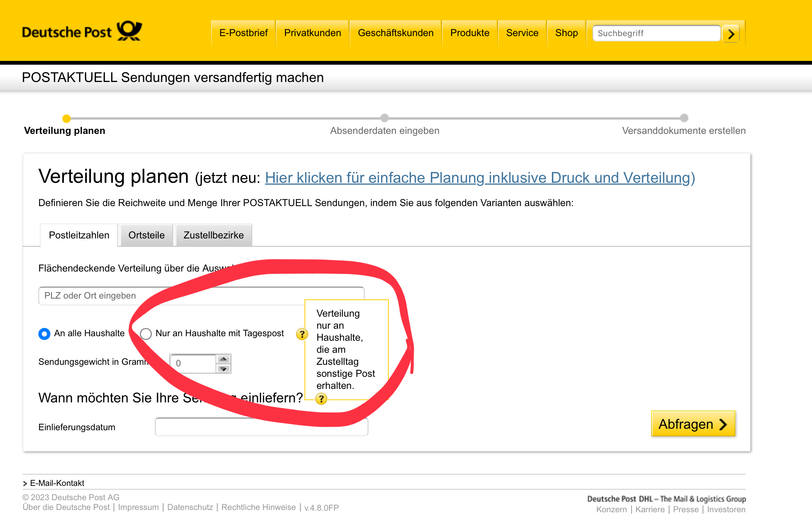Open the Konzern footer link
Screen dimensions: 812x522
pos(612,510)
